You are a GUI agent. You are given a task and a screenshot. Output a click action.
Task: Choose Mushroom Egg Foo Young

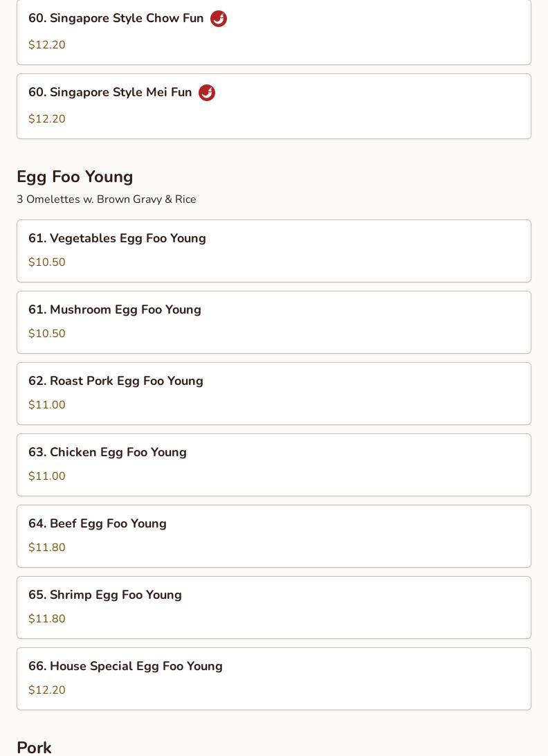(115, 310)
